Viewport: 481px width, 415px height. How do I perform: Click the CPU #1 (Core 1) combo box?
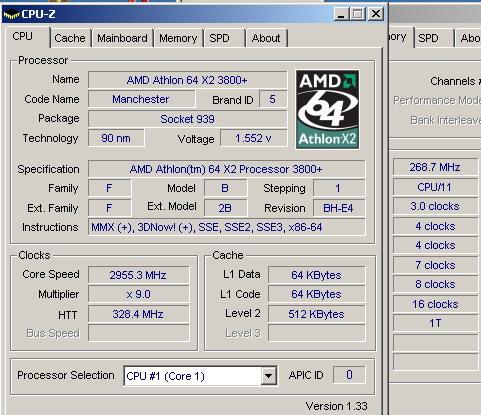pos(200,376)
